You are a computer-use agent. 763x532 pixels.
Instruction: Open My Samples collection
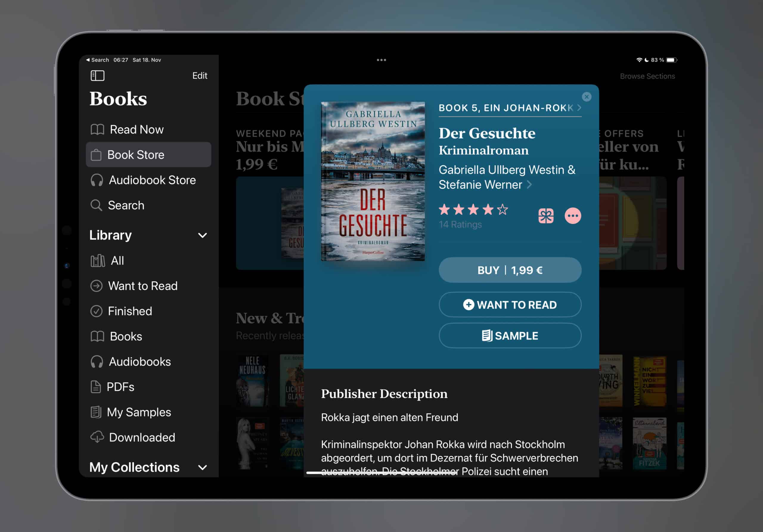coord(148,412)
